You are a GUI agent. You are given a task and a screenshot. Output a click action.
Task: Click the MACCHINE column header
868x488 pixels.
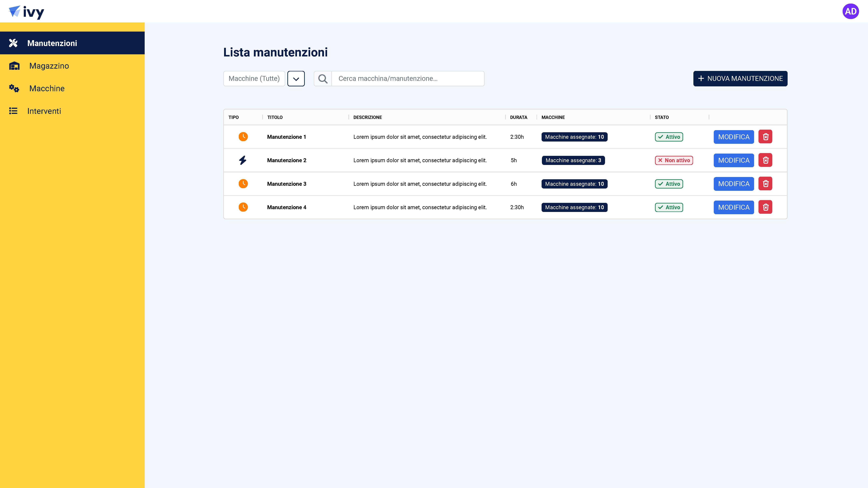[x=553, y=117]
